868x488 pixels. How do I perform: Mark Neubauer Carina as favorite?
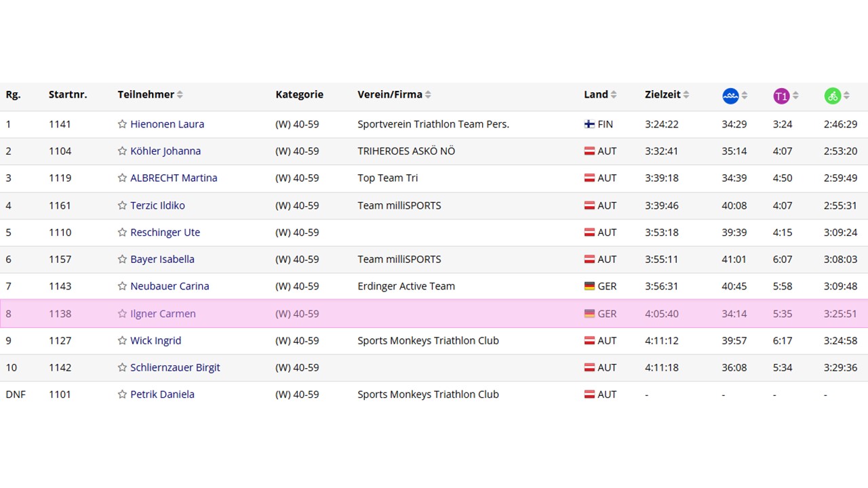coord(122,286)
